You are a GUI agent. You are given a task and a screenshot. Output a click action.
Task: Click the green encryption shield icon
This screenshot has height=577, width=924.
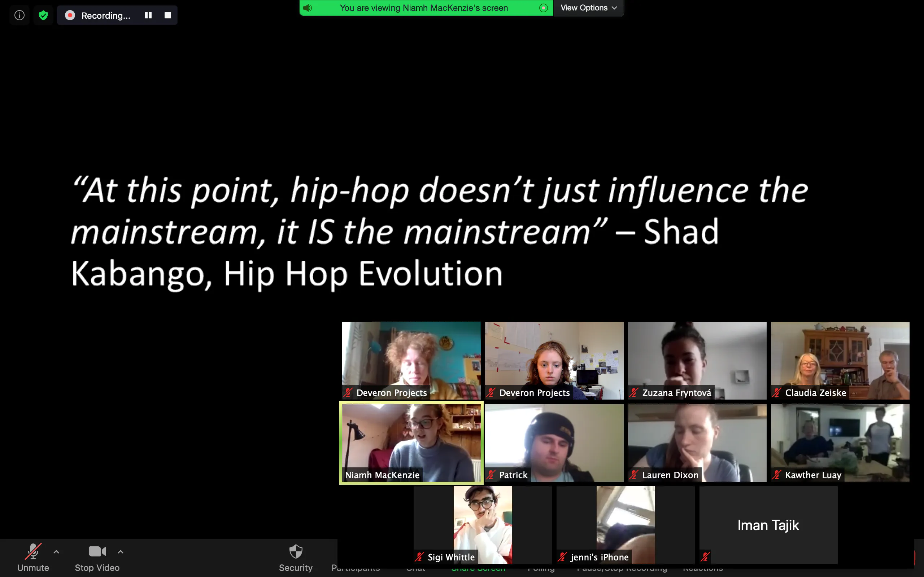pyautogui.click(x=43, y=15)
